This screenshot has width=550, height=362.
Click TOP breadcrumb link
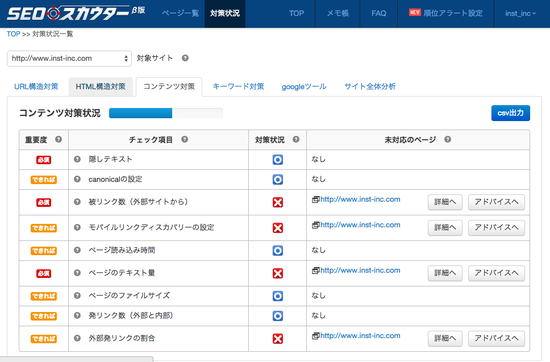13,34
